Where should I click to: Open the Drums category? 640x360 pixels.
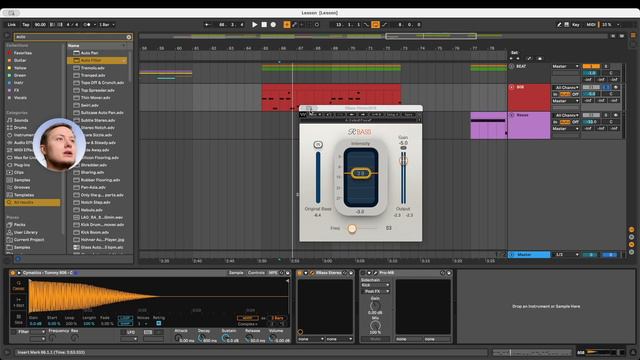click(x=20, y=127)
